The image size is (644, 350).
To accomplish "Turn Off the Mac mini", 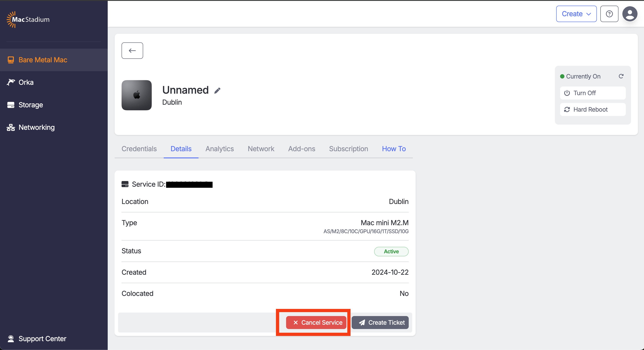I will click(593, 93).
